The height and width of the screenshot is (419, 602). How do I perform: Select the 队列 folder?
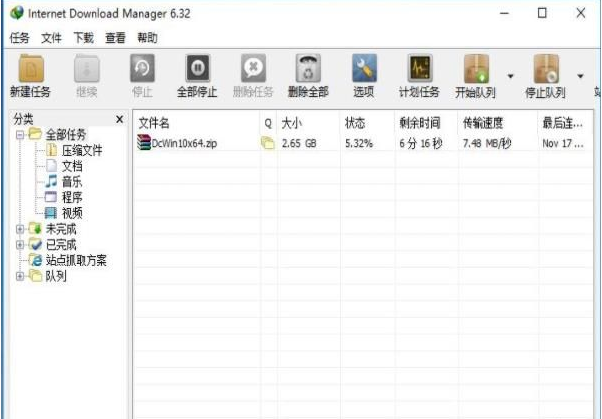coord(56,276)
